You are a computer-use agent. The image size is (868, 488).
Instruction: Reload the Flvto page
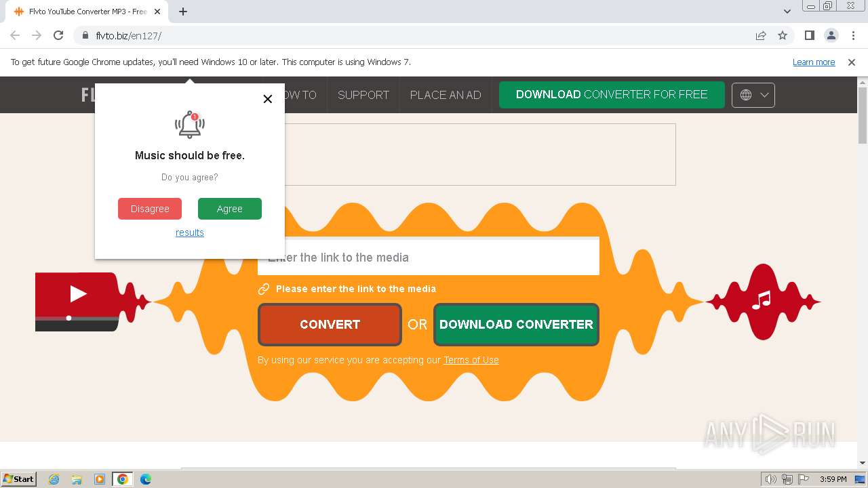pos(58,35)
